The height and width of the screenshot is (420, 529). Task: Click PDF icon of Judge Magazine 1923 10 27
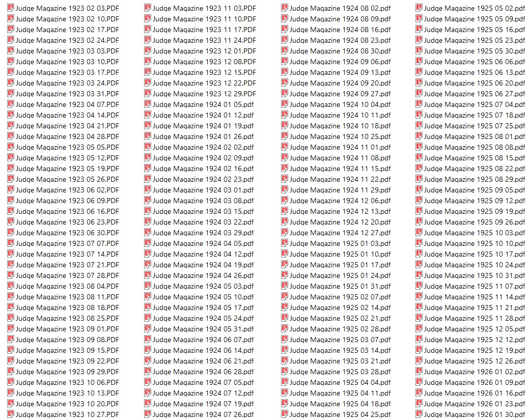click(x=11, y=414)
